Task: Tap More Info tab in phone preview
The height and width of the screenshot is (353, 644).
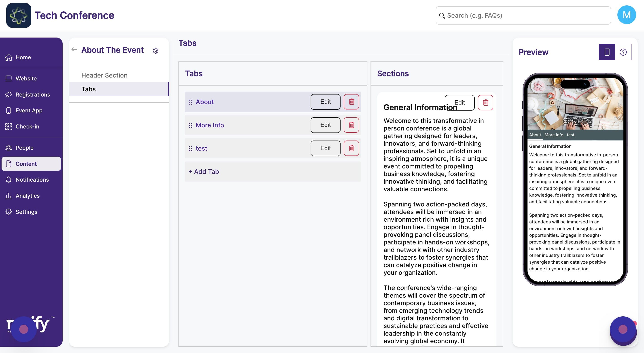Action: point(554,135)
